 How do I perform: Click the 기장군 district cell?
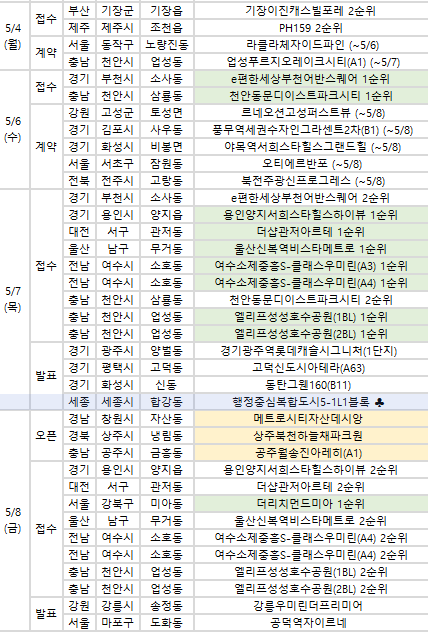click(117, 10)
